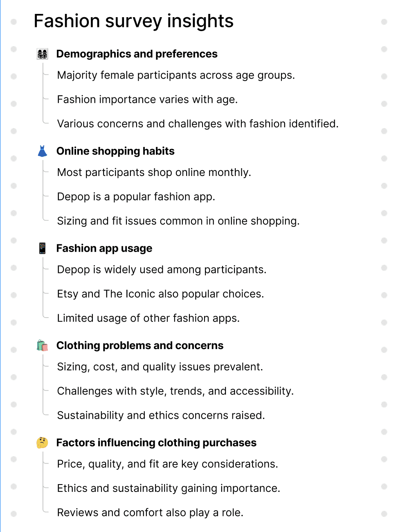Click 'Limited usage of other fashion apps' line
Image resolution: width=396 pixels, height=532 pixels.
(148, 318)
